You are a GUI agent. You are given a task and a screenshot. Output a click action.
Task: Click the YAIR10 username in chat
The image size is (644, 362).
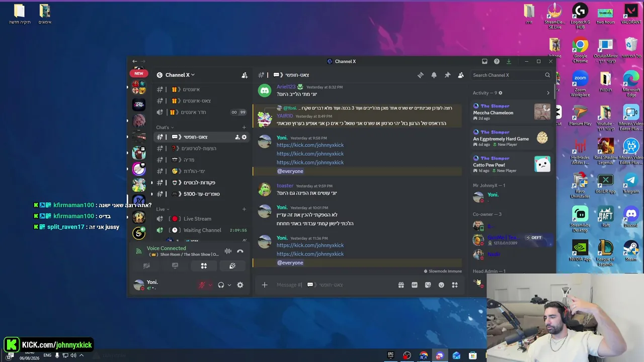[x=285, y=116]
